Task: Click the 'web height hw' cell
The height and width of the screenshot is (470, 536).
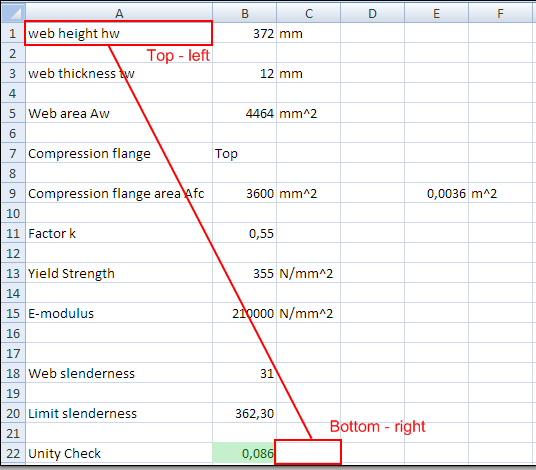Action: click(119, 33)
